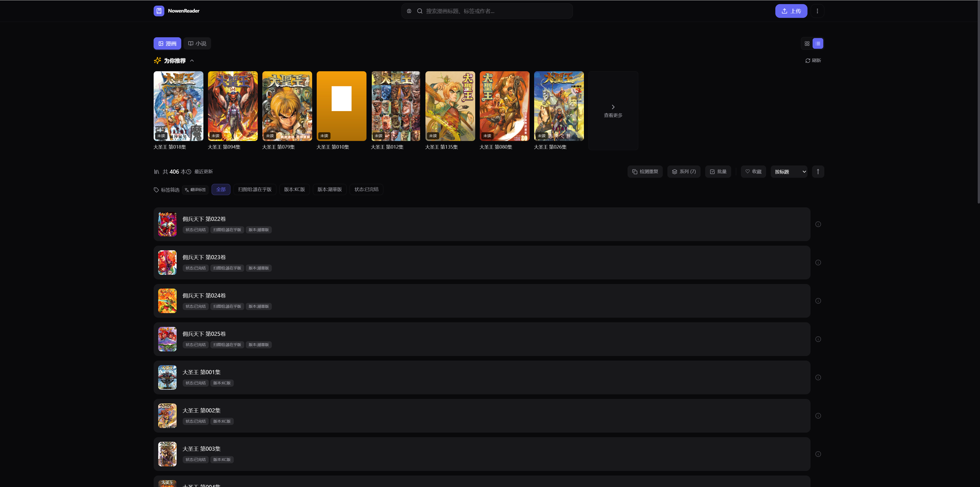The width and height of the screenshot is (980, 487).
Task: Filter by 扫图组:誰在乎版 tag
Action: click(255, 190)
